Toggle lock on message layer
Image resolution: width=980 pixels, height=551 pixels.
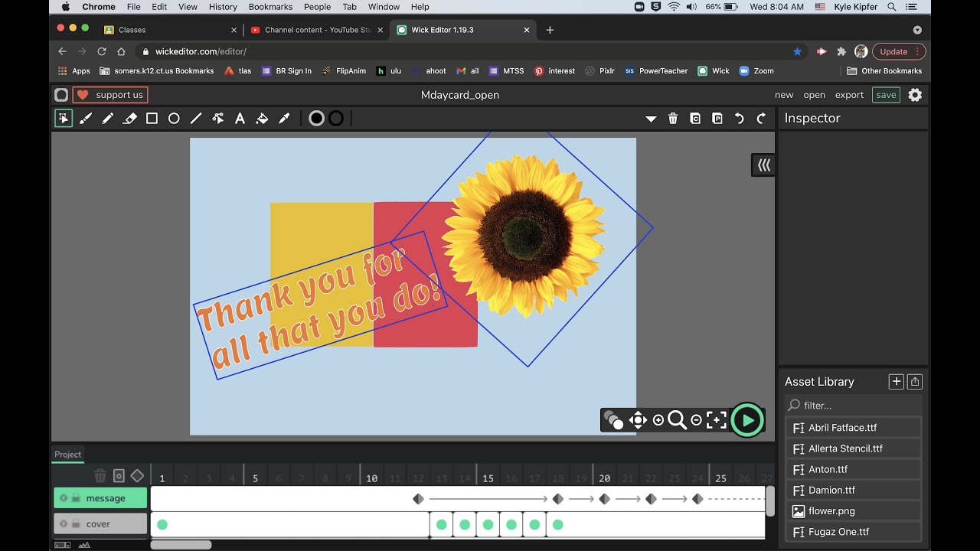click(x=76, y=498)
